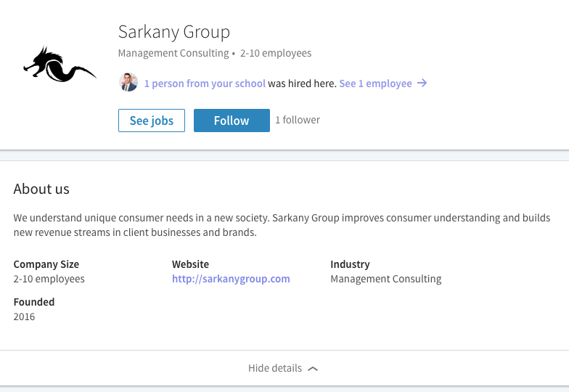Click the Founded year 2016
The width and height of the screenshot is (569, 392).
point(24,317)
